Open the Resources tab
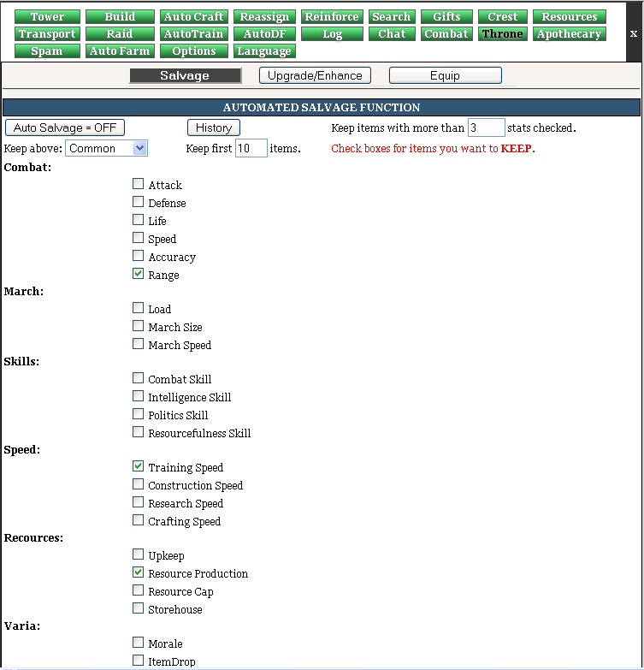This screenshot has height=670, width=644. (x=570, y=16)
